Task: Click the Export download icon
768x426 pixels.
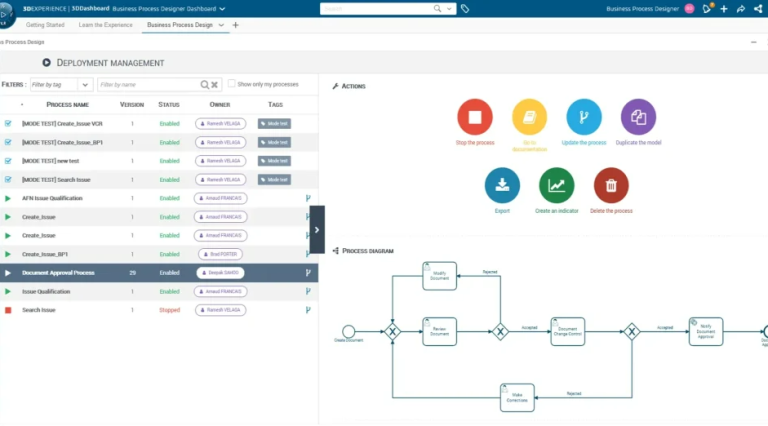Action: click(502, 185)
